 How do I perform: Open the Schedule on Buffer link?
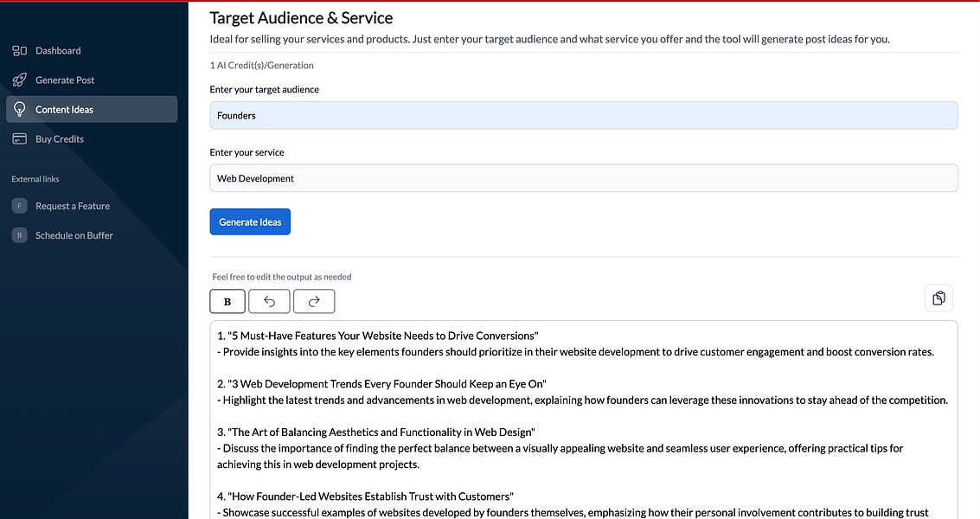click(74, 236)
